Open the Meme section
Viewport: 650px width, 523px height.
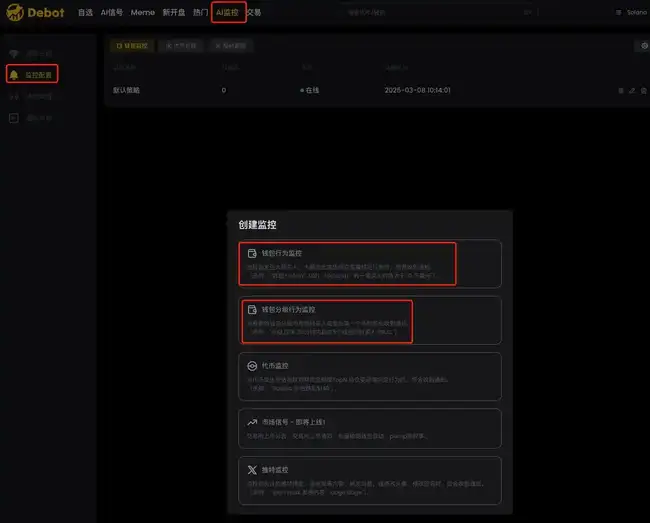click(x=143, y=12)
